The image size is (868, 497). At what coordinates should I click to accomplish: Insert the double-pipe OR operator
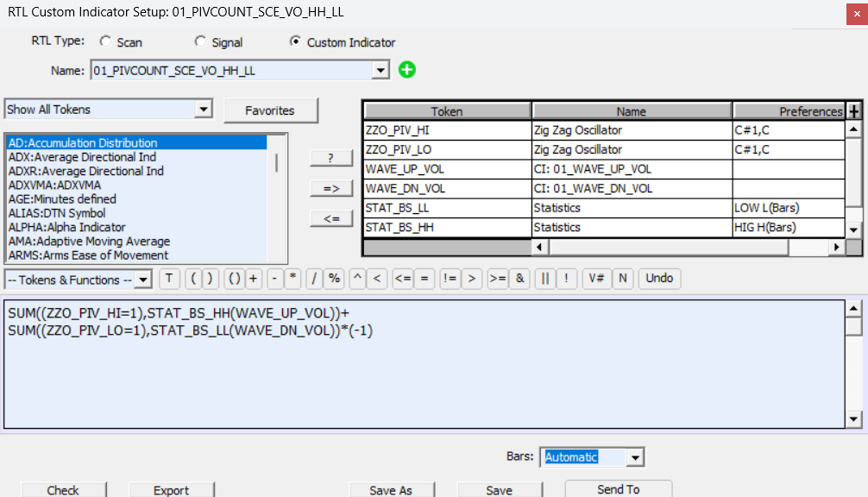544,279
